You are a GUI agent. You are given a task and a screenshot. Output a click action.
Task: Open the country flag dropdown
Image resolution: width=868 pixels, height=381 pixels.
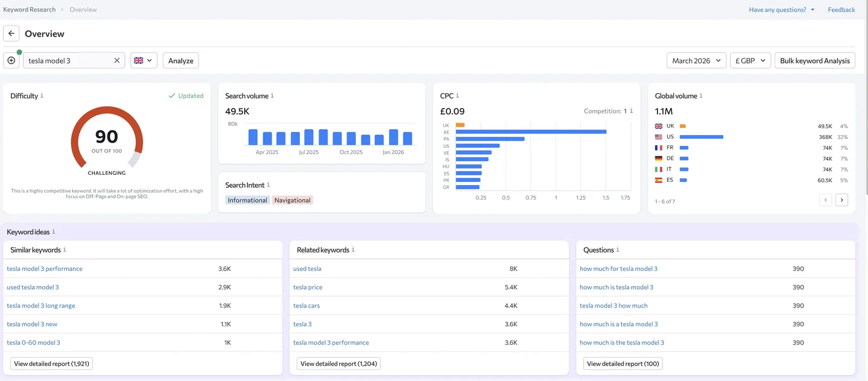point(144,60)
